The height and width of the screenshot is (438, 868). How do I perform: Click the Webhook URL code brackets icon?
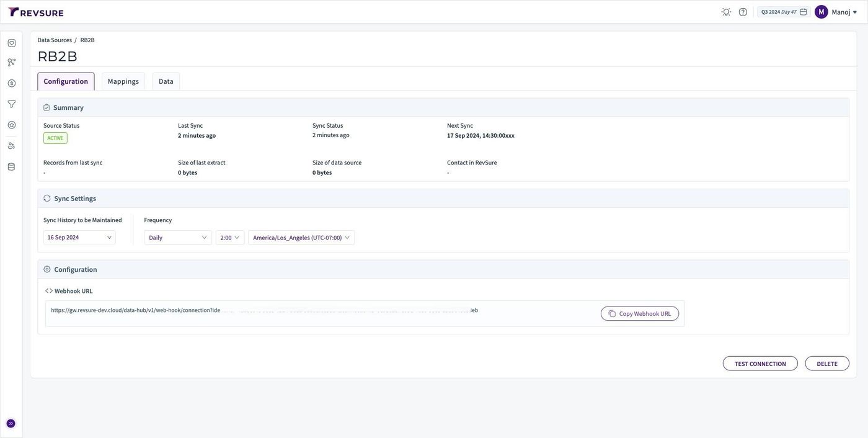pos(49,291)
